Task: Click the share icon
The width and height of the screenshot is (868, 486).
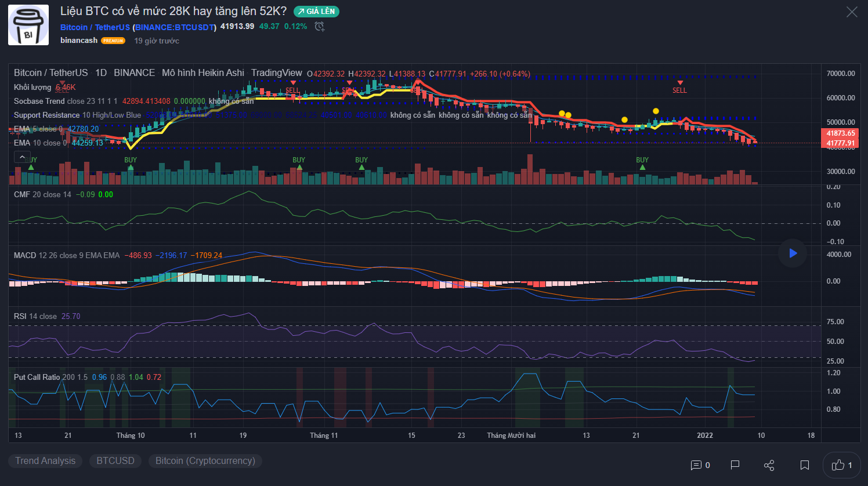Action: point(769,465)
